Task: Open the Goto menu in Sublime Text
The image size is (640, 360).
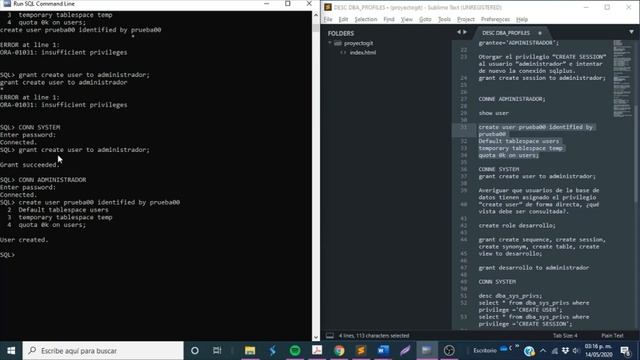Action: [425, 19]
